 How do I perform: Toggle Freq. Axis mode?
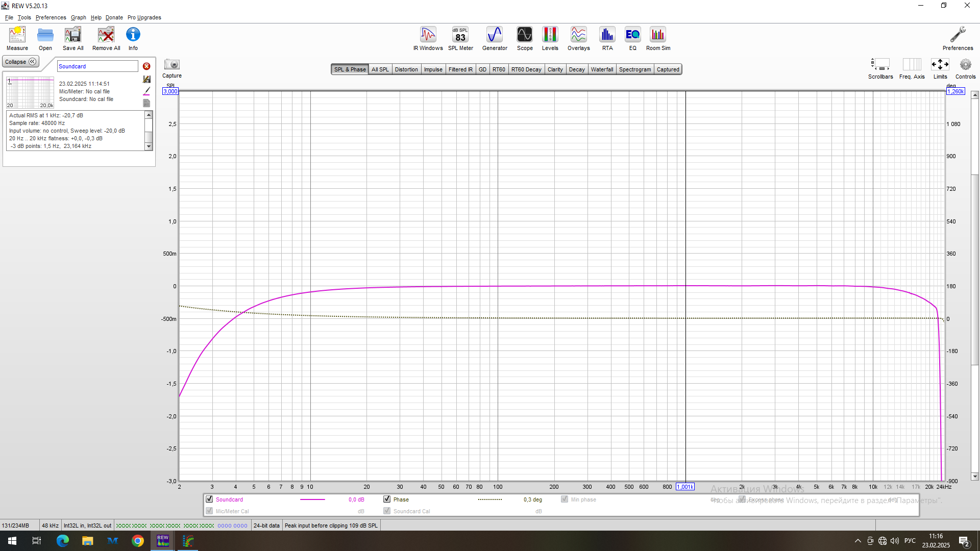(x=912, y=68)
